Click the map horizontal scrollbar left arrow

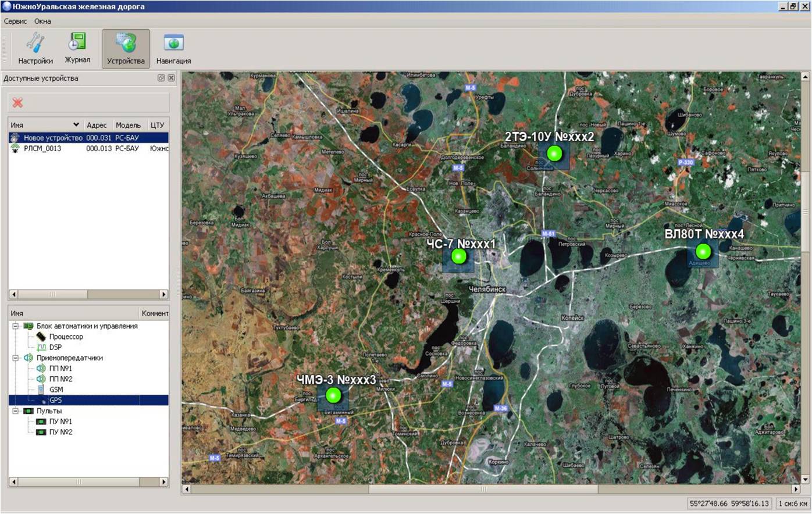187,490
